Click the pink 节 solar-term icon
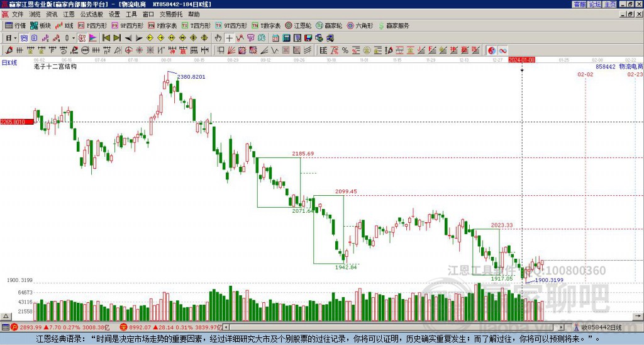This screenshot has width=644, height=345. pos(250,38)
